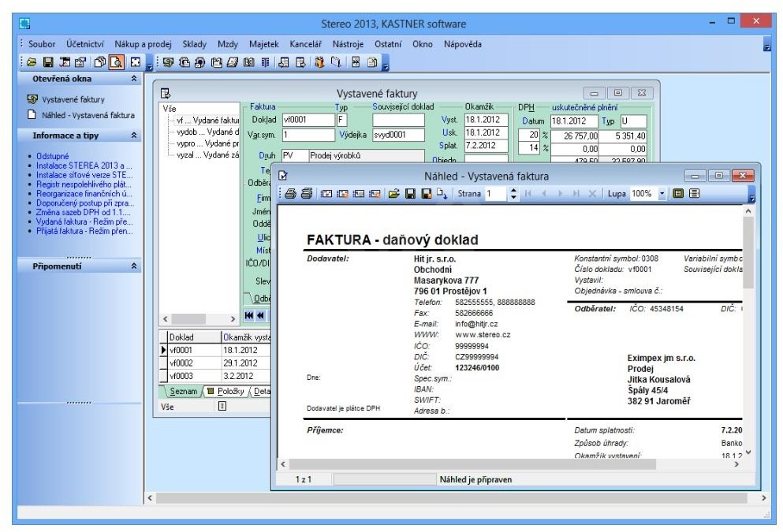The width and height of the screenshot is (783, 532).
Task: Open the Účetnictví menu
Action: click(x=85, y=44)
